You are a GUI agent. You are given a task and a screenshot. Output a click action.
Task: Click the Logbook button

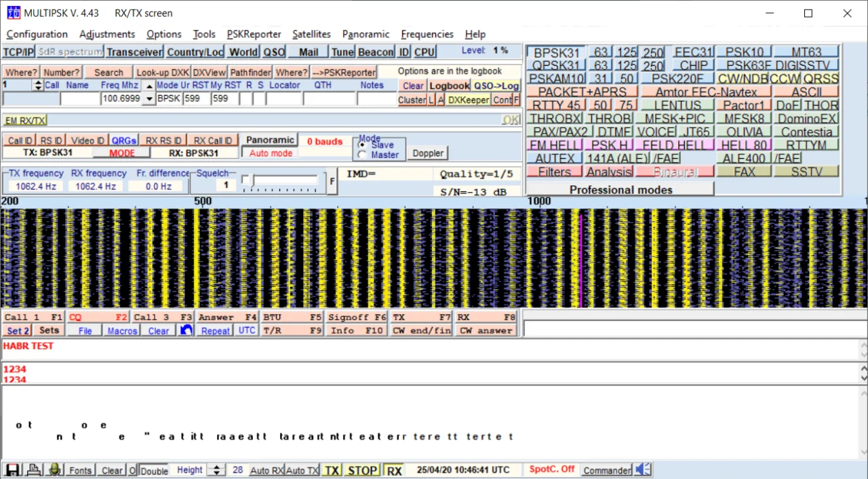(449, 85)
